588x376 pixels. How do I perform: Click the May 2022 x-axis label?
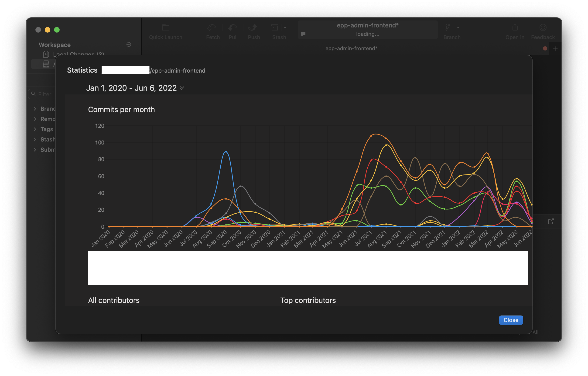click(508, 239)
